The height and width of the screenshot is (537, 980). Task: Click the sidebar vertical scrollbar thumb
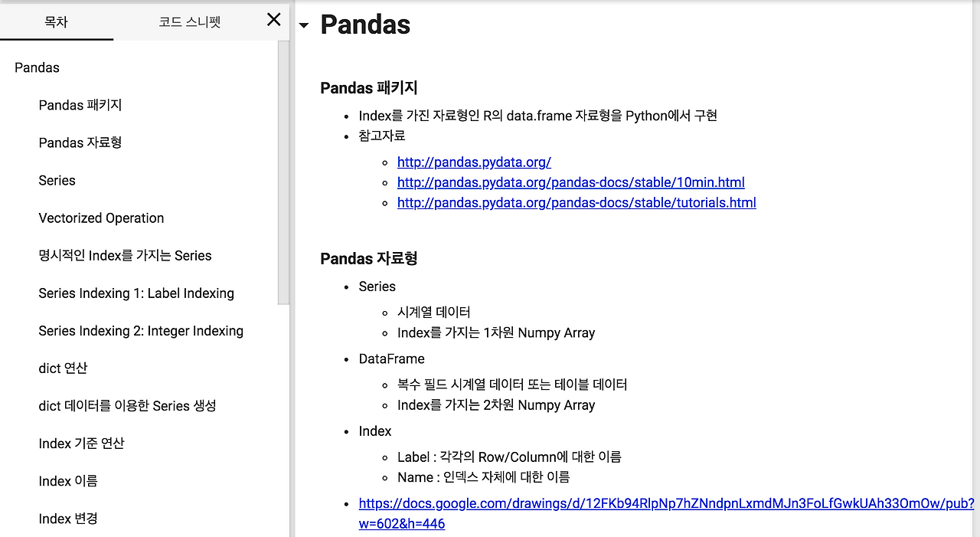[x=283, y=172]
